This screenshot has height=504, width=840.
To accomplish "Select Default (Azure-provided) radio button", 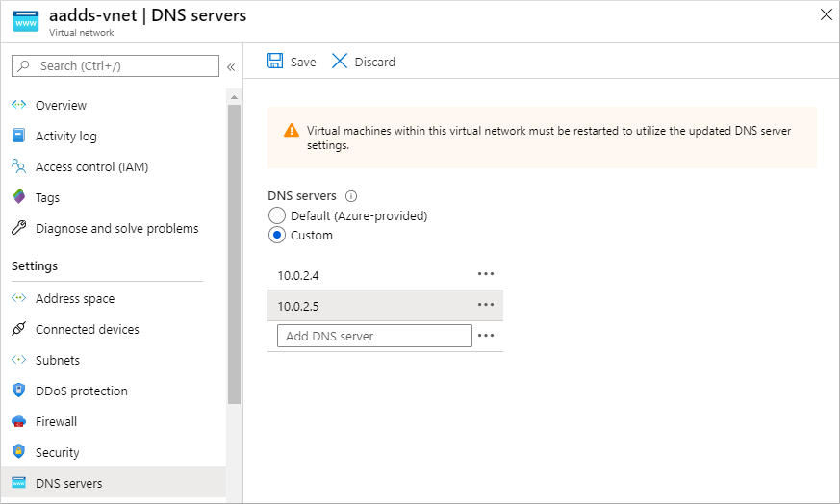I will pos(277,215).
